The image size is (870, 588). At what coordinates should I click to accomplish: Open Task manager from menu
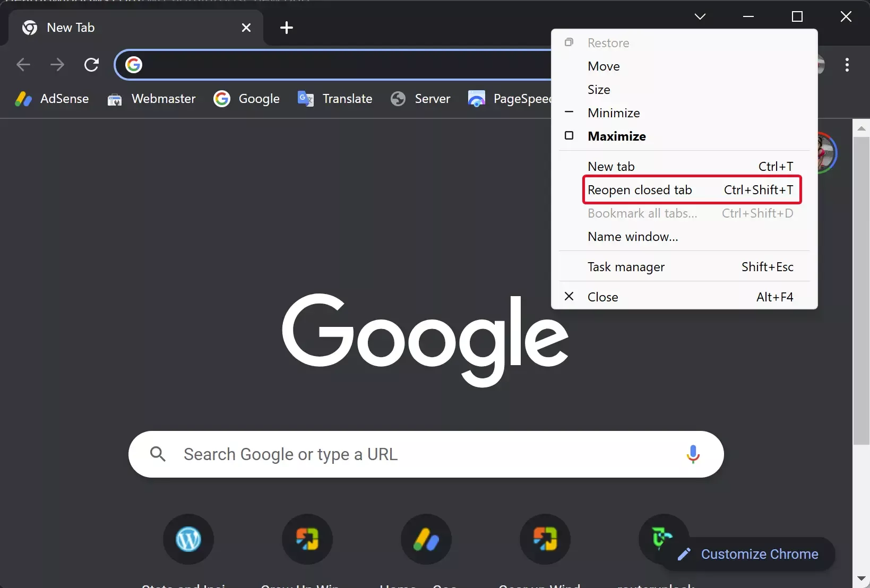pyautogui.click(x=685, y=267)
